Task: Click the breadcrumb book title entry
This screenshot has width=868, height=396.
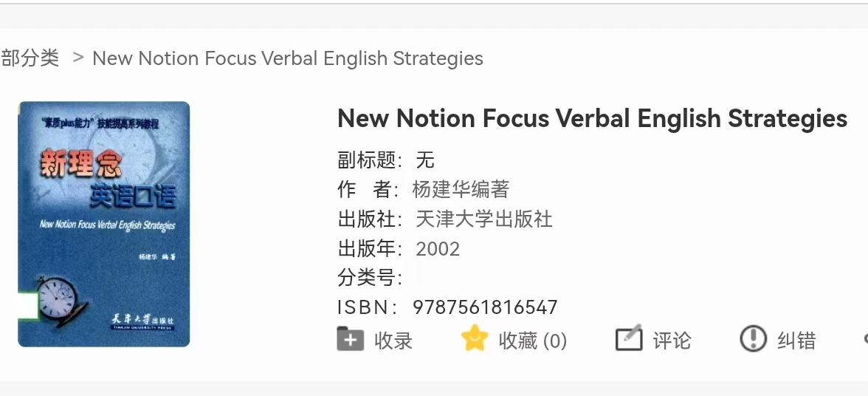Action: point(287,58)
